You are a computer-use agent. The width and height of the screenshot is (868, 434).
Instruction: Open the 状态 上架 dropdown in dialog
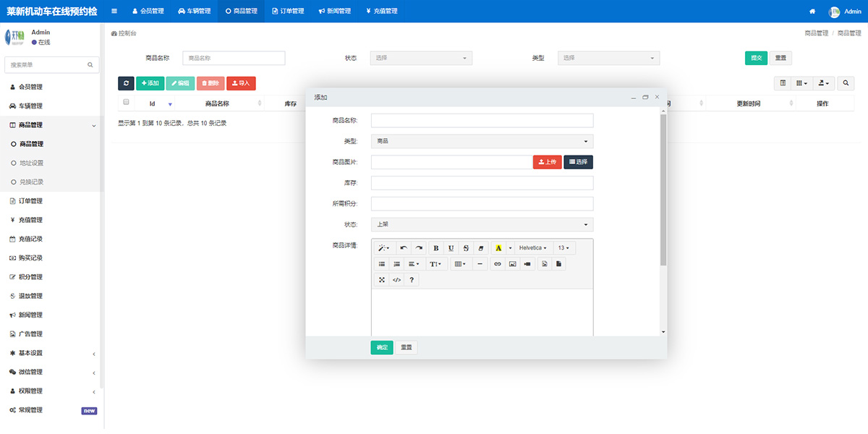click(x=482, y=224)
